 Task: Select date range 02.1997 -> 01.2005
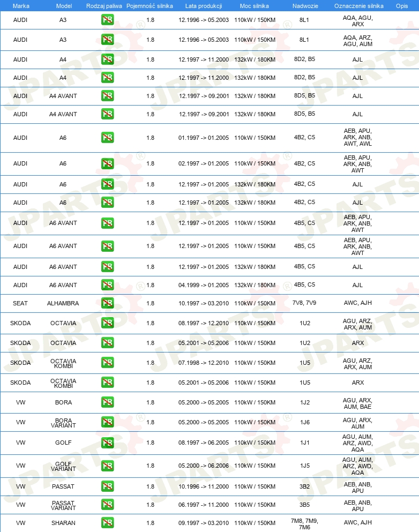coord(204,163)
